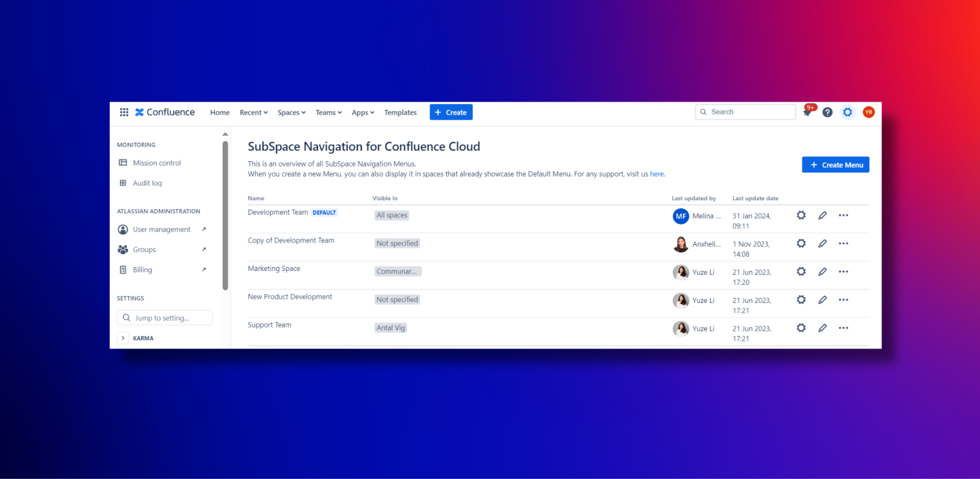Open more options for Copy of Development Team

click(x=844, y=244)
